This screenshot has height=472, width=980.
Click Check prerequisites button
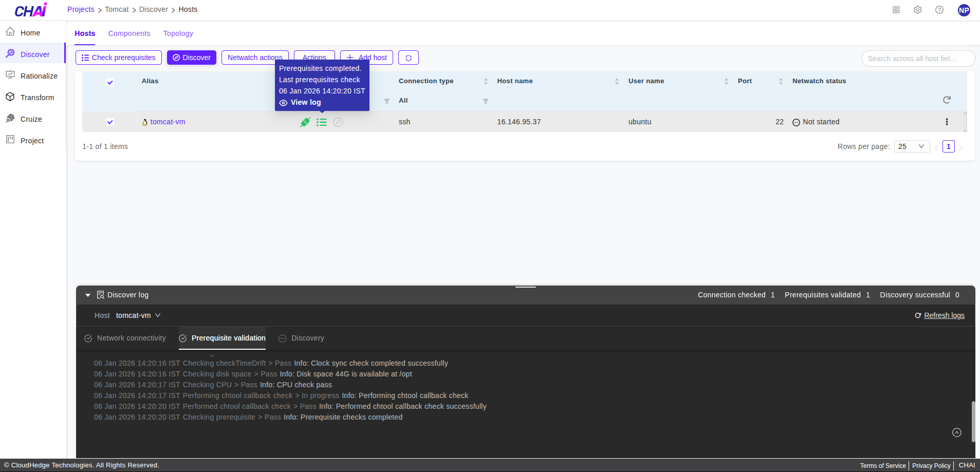pyautogui.click(x=119, y=58)
